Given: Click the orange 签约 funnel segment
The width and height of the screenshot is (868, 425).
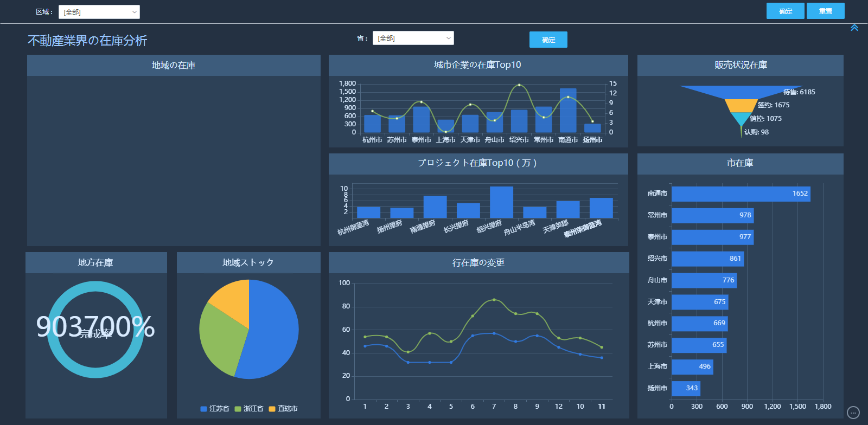Looking at the screenshot, I should [x=741, y=105].
